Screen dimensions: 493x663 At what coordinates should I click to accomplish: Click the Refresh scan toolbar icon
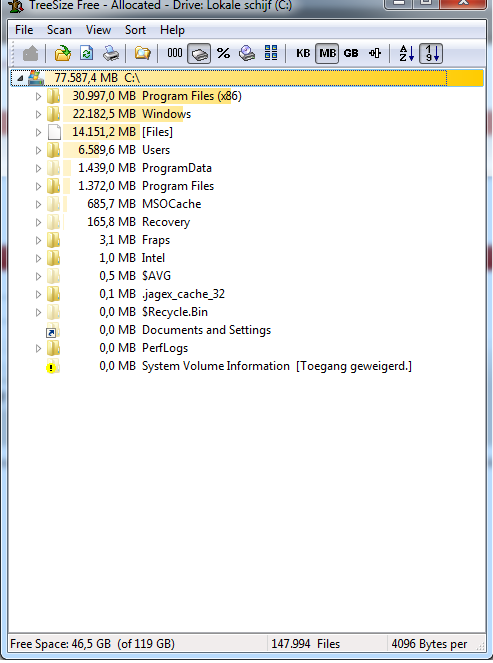tap(87, 53)
